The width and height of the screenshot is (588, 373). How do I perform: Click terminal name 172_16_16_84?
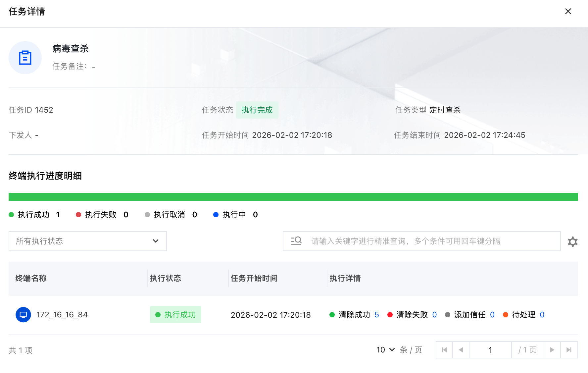point(62,315)
